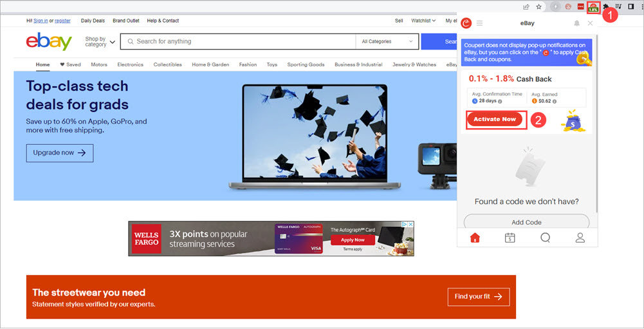Open the Business & Industrial category
Screen dimensions: 644x329
(x=358, y=64)
